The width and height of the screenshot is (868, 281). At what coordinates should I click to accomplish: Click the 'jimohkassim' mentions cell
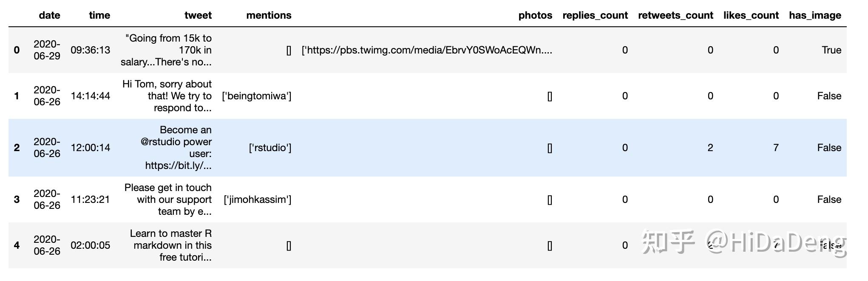(258, 200)
